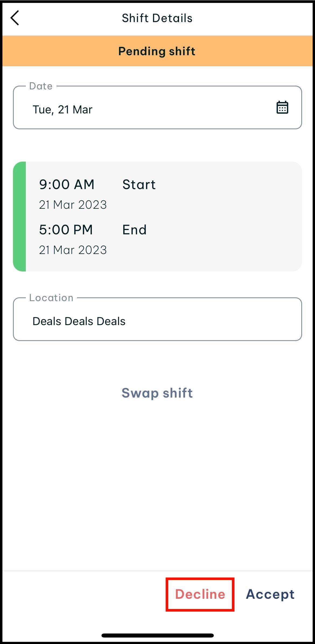
Task: Select the date text Tue, 21 Mar
Action: [62, 110]
